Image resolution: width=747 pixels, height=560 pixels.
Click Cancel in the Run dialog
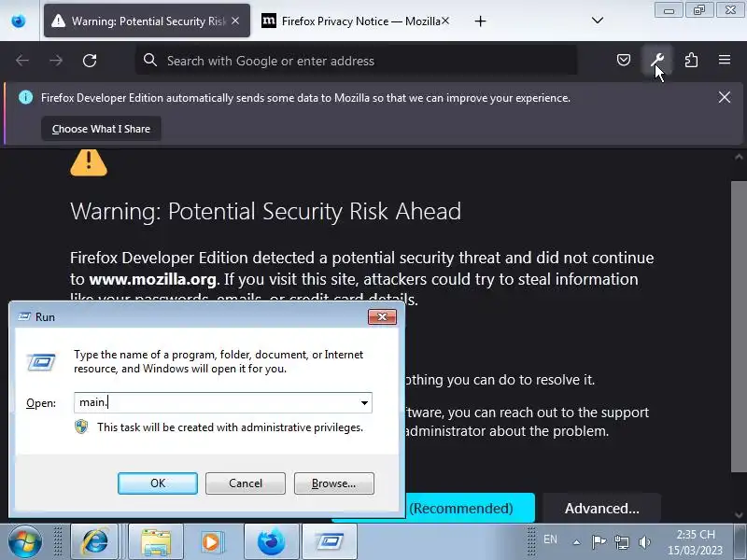click(246, 483)
